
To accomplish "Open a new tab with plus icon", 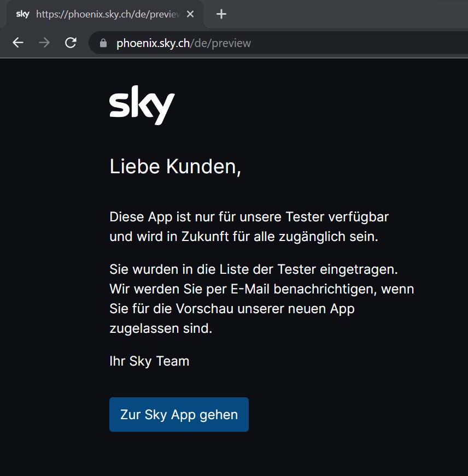I will pos(221,14).
